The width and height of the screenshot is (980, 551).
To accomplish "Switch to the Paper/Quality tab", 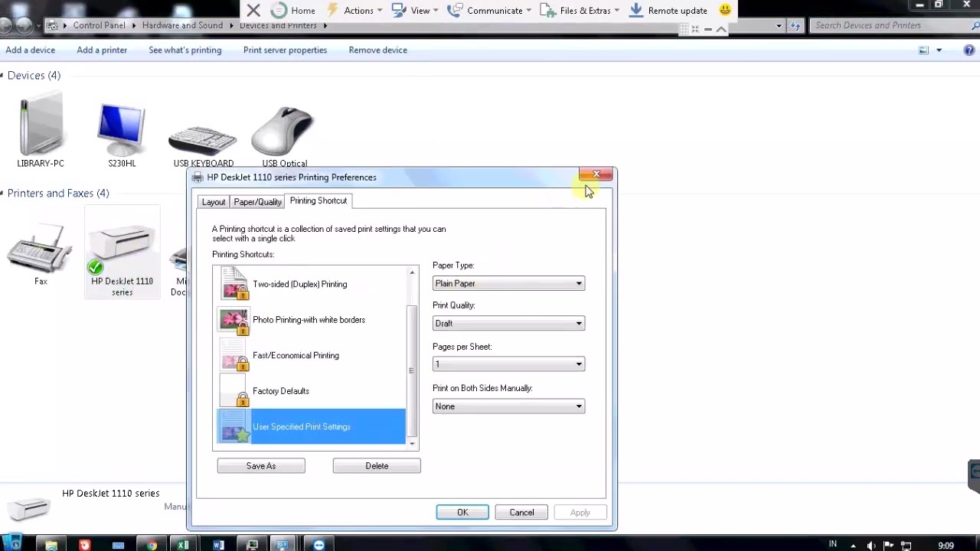I will coord(257,202).
